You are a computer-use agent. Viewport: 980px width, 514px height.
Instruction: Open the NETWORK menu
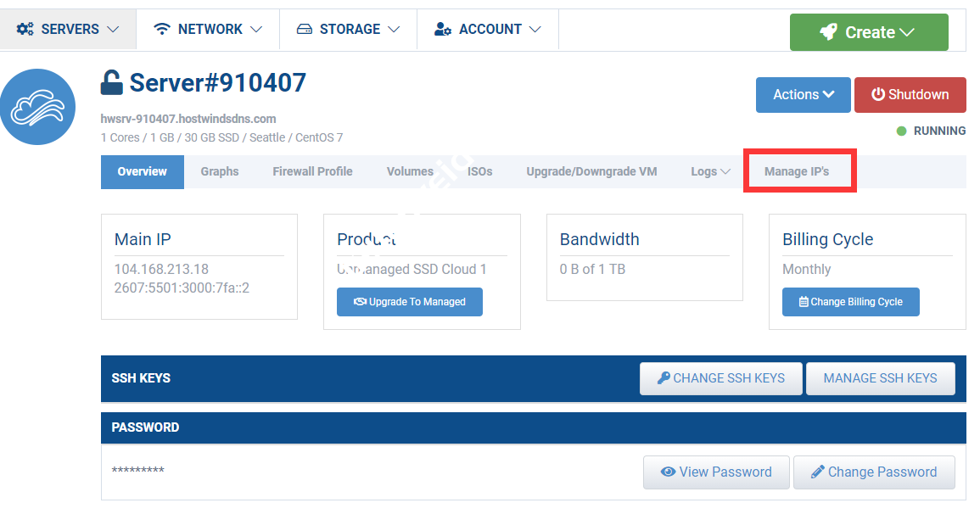tap(208, 30)
